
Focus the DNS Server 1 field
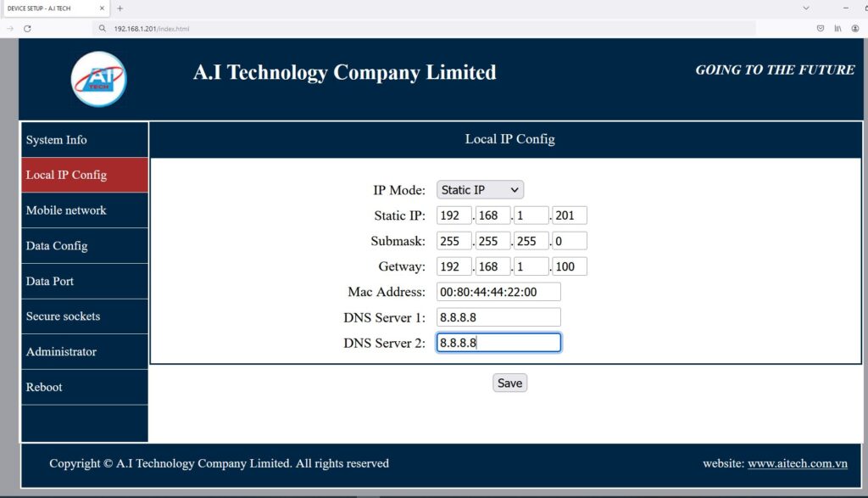pos(498,317)
